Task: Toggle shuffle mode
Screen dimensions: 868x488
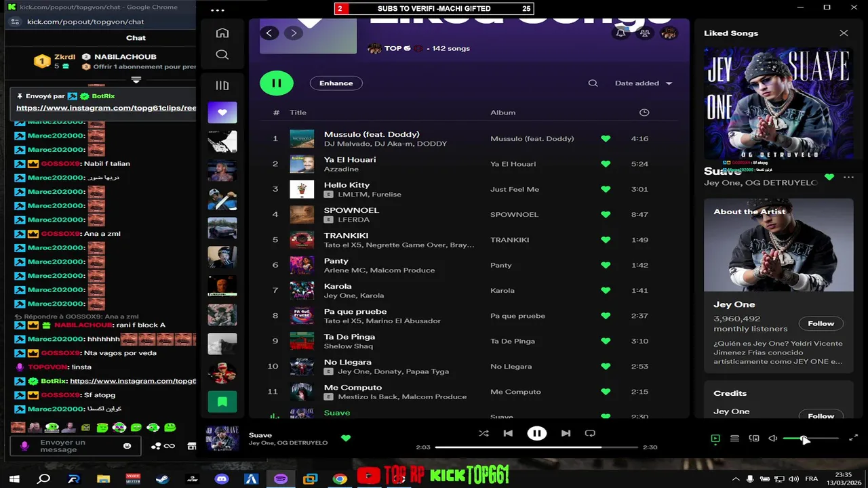Action: tap(484, 433)
